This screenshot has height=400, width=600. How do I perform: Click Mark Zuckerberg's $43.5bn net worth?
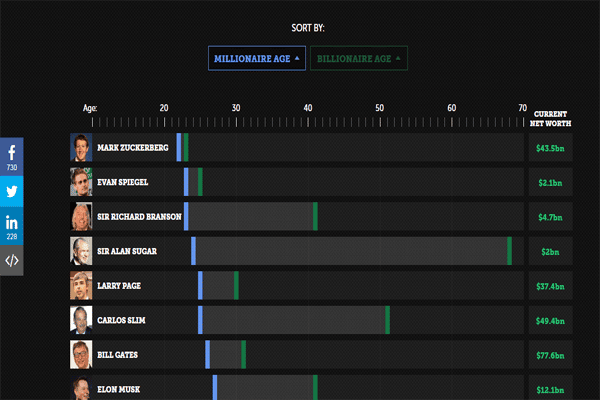click(x=550, y=148)
